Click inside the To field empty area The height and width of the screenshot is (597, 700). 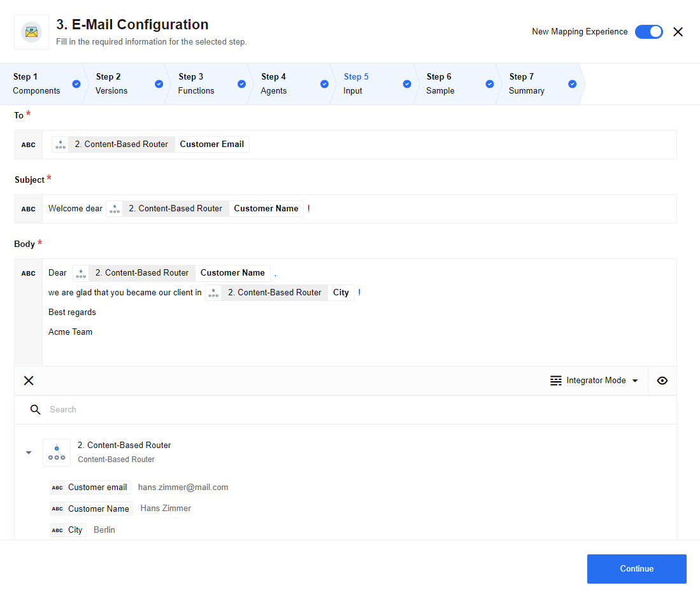[x=462, y=144]
